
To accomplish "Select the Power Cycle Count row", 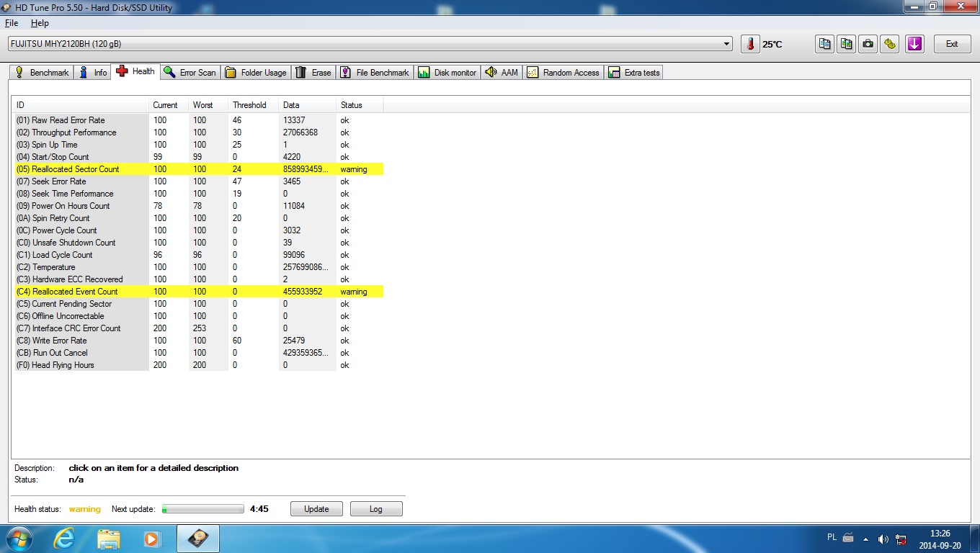I will coord(198,230).
